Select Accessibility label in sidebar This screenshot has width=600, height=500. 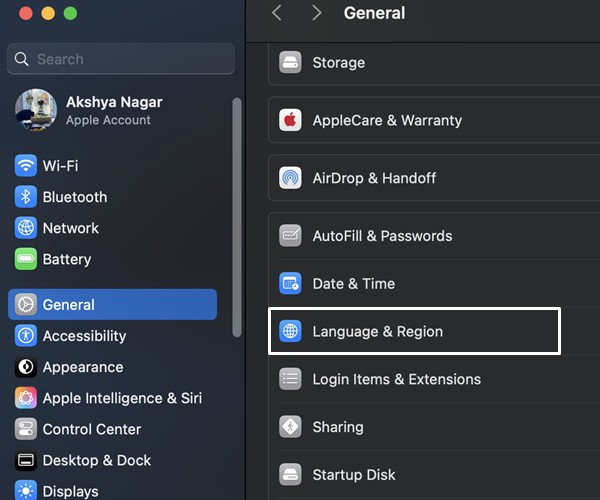click(85, 336)
